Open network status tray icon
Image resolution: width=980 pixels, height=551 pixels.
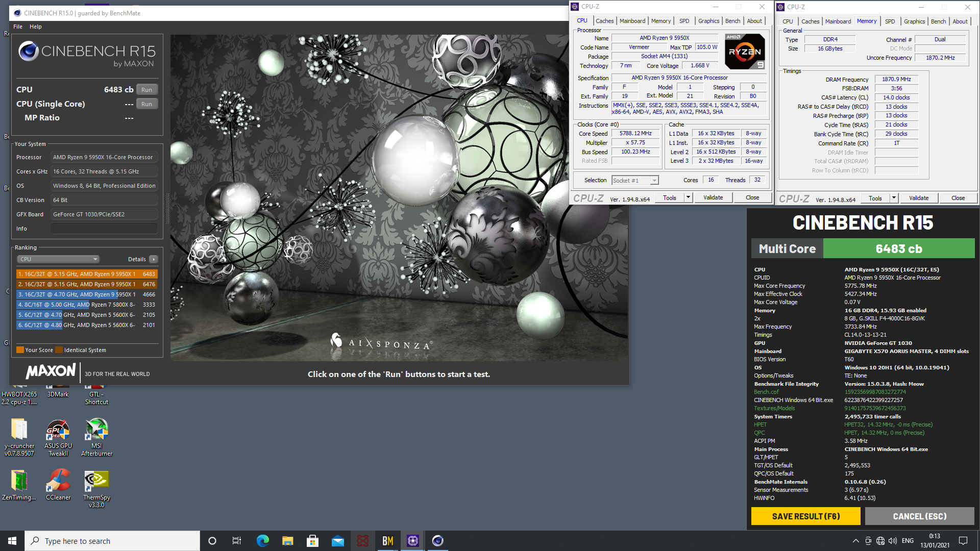pyautogui.click(x=880, y=541)
